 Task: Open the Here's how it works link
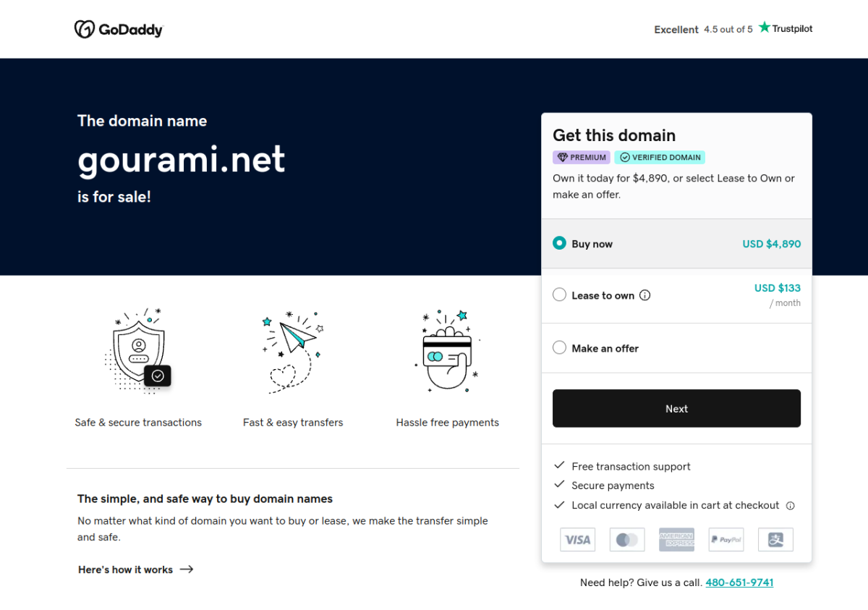(x=136, y=569)
